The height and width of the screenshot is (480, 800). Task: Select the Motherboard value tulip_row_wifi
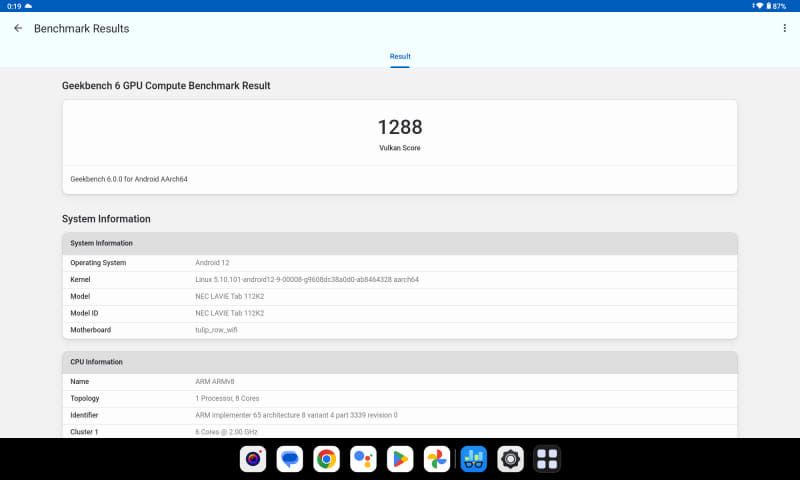tap(216, 330)
